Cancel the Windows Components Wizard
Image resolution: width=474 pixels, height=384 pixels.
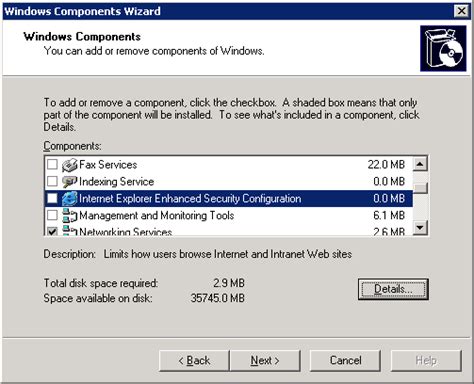(x=345, y=361)
